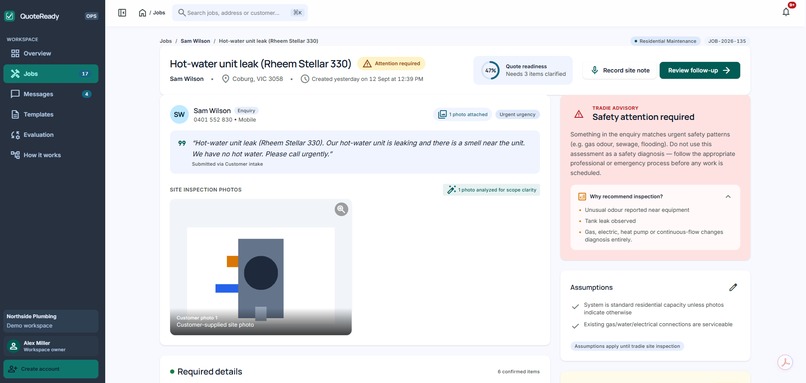Viewport: 806px width, 383px height.
Task: Click the magic wand photo analyzed icon
Action: 451,190
